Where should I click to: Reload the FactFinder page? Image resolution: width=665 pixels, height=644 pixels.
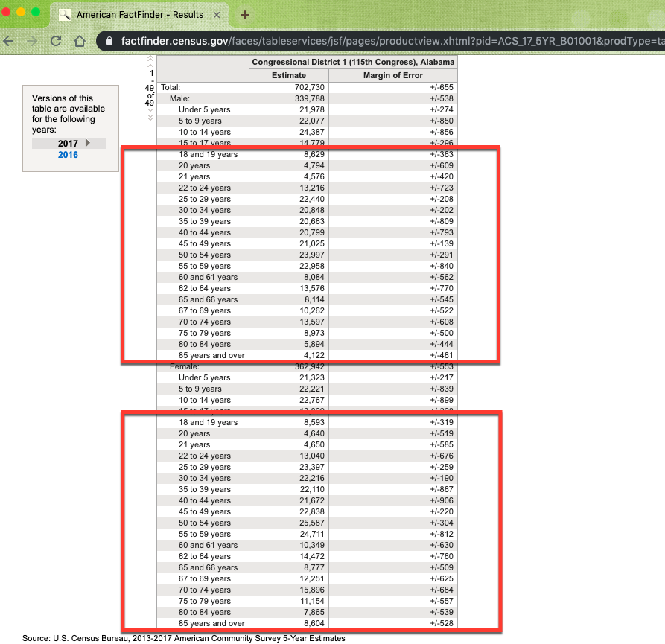(x=56, y=41)
